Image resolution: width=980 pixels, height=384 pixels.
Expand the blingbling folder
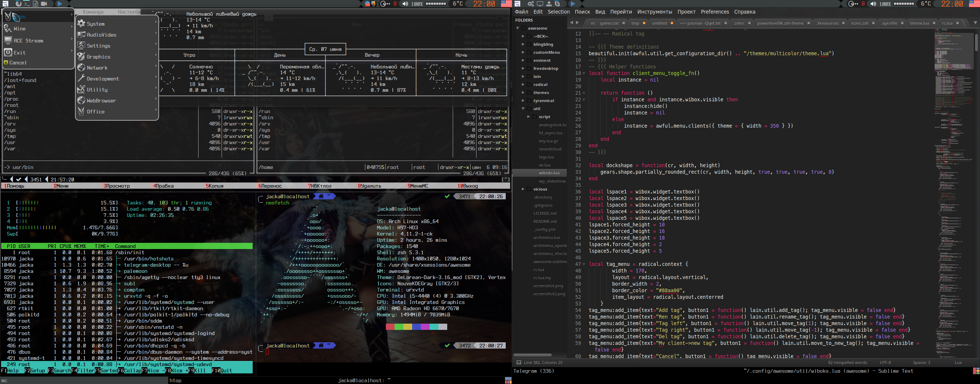click(523, 44)
